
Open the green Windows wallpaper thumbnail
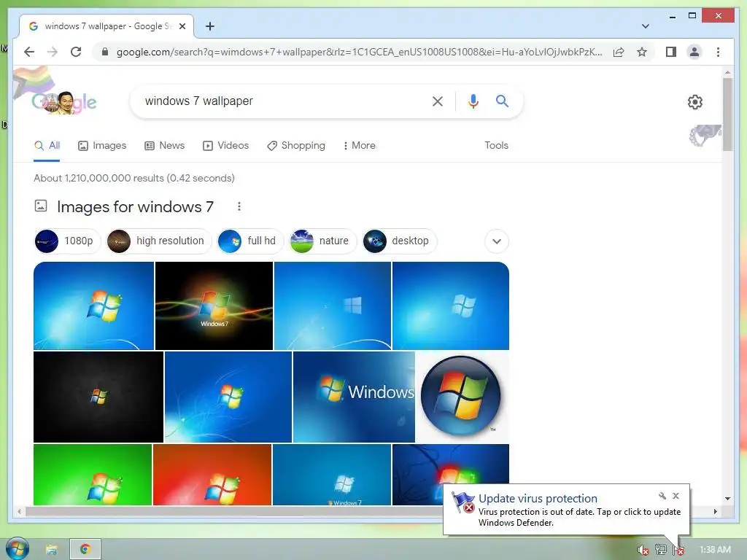coord(93,474)
